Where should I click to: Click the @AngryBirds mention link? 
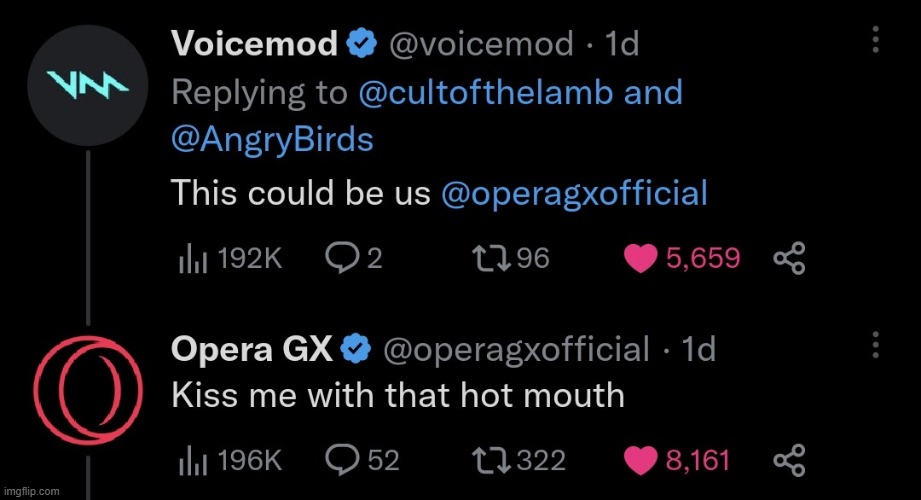(272, 139)
